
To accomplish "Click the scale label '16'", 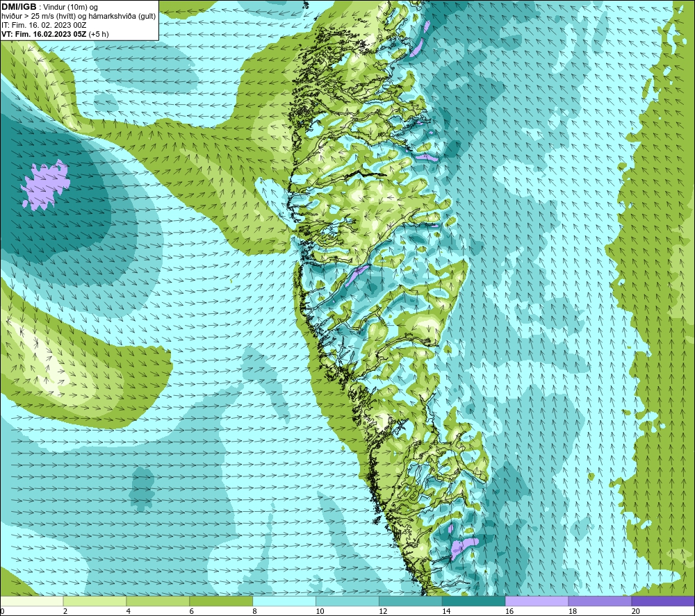I will 509,611.
